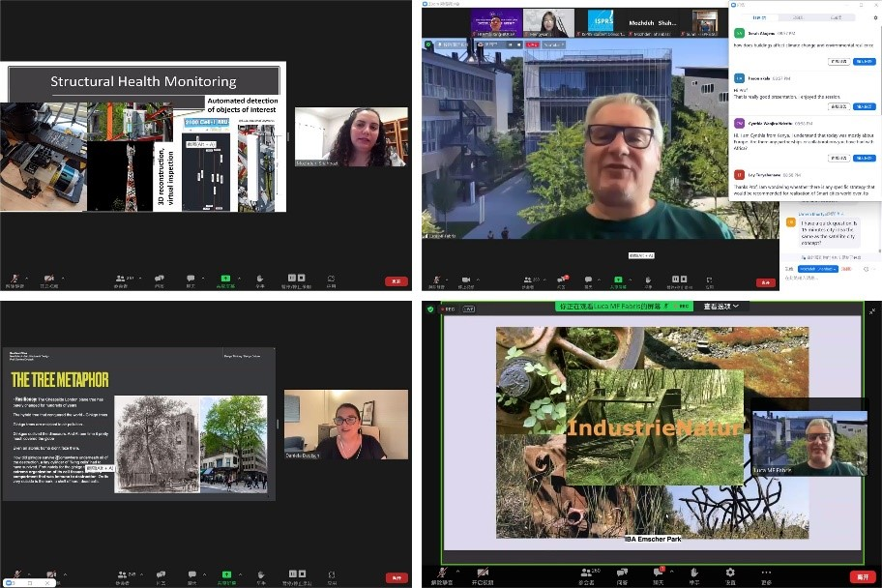The image size is (882, 588).
Task: Exit fullscreen using arrows icon in IndustrieNatur window
Action: click(872, 310)
